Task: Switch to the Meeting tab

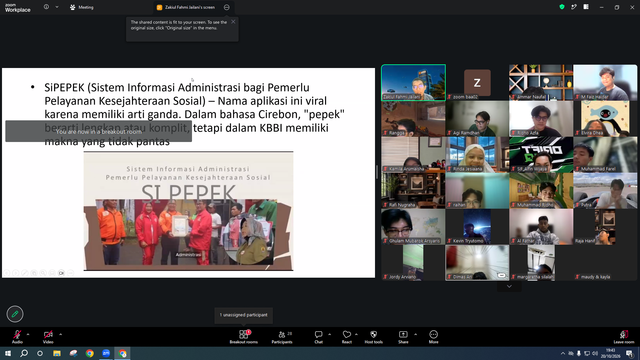Action: coord(82,7)
